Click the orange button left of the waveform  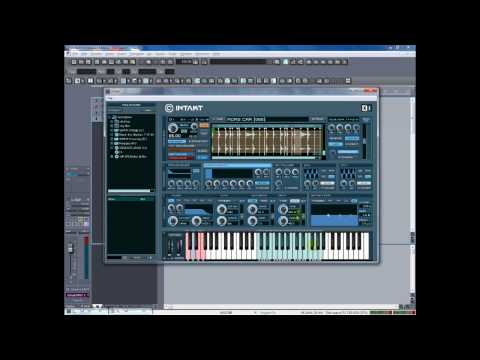point(204,125)
